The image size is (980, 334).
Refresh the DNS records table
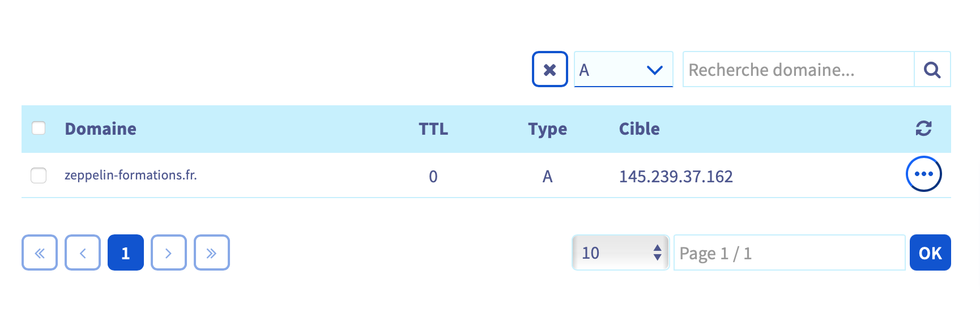[923, 129]
